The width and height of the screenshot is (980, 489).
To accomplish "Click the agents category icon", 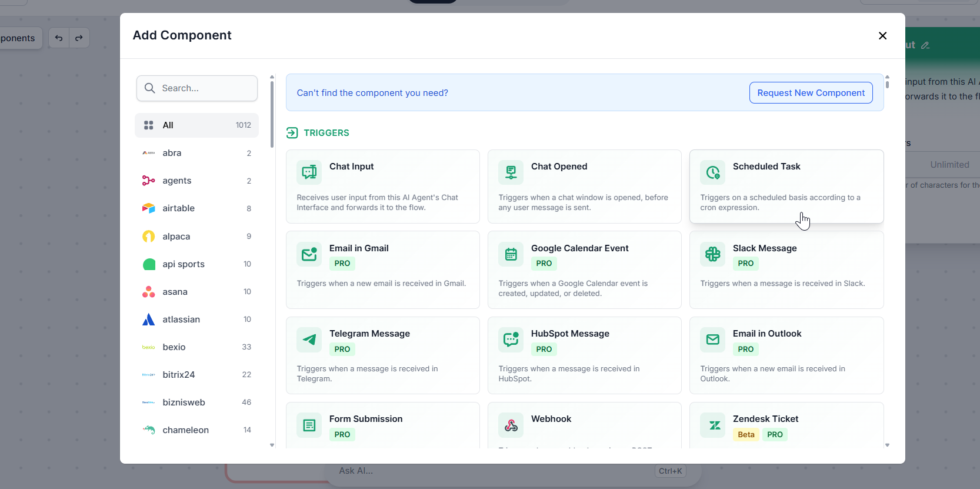I will click(x=149, y=181).
